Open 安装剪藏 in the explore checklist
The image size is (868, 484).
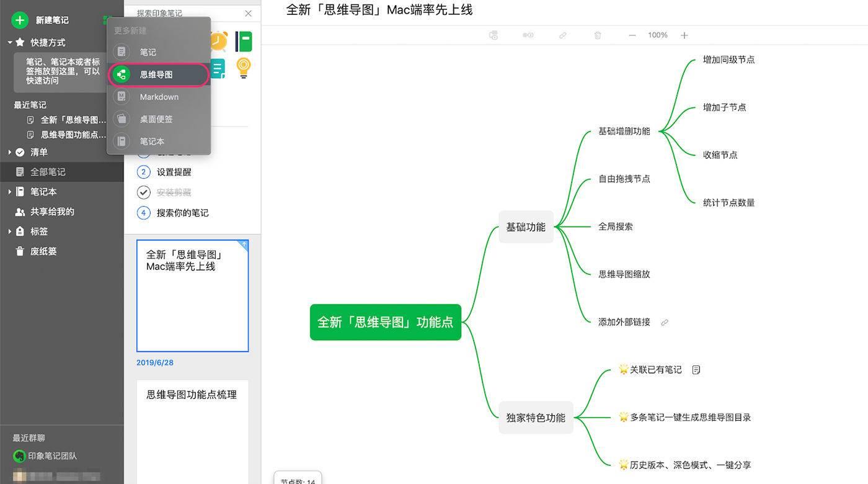point(174,192)
